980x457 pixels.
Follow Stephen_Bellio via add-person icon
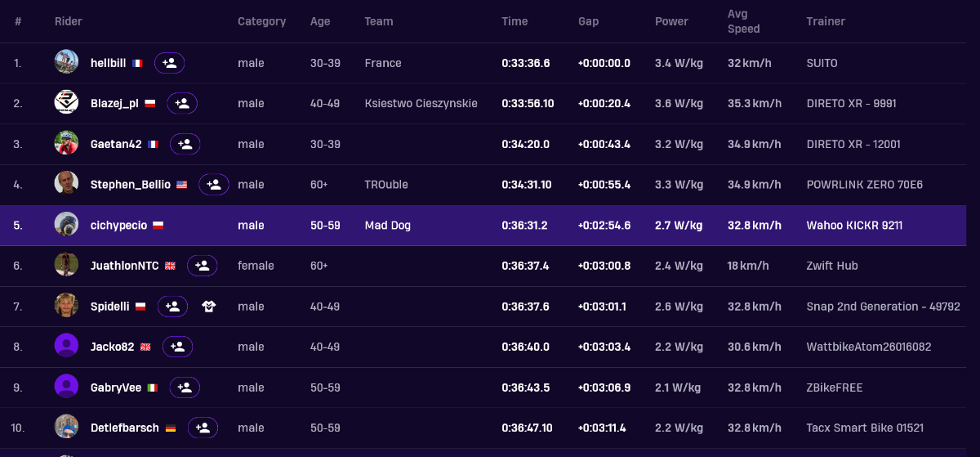[x=214, y=185]
